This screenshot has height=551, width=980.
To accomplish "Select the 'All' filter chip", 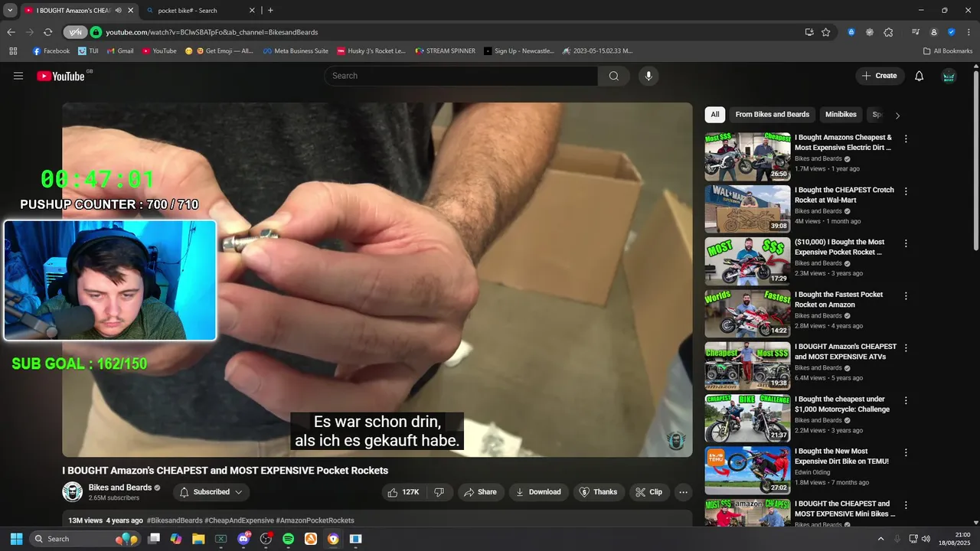I will pos(715,115).
